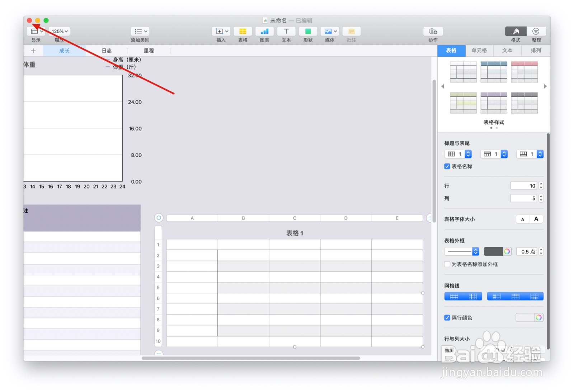Select the pink header table style thumbnail

pyautogui.click(x=524, y=72)
